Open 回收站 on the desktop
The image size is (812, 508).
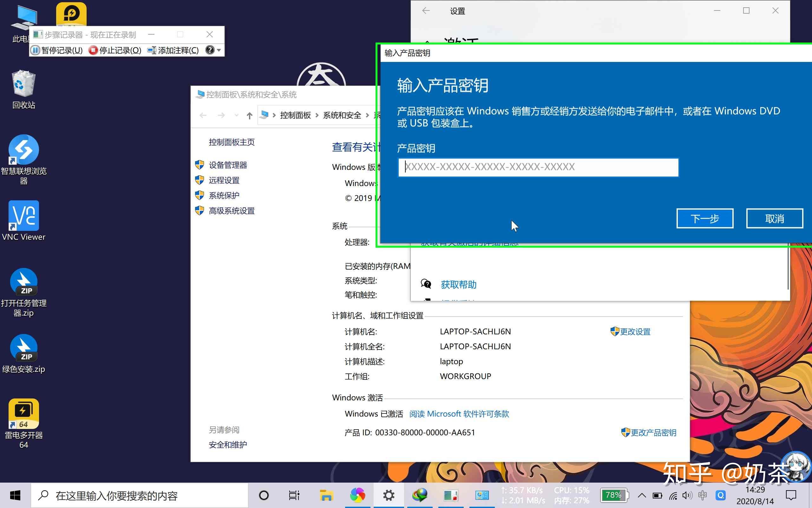[x=23, y=89]
